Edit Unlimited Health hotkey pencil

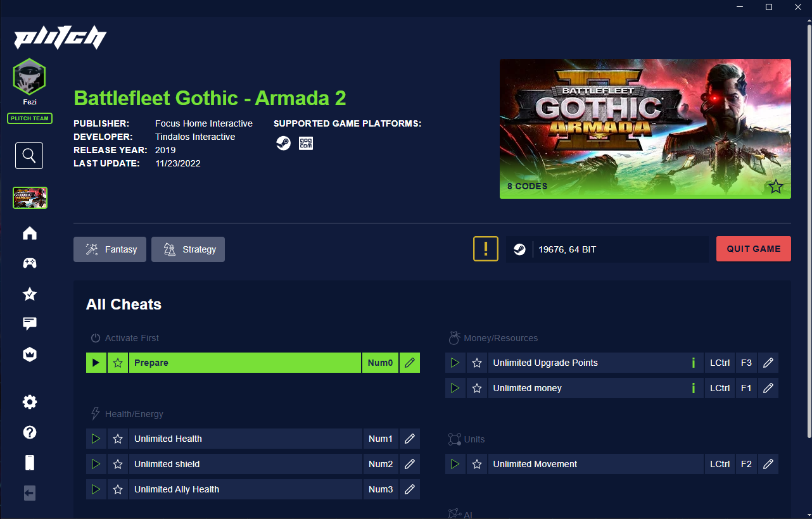click(x=410, y=439)
